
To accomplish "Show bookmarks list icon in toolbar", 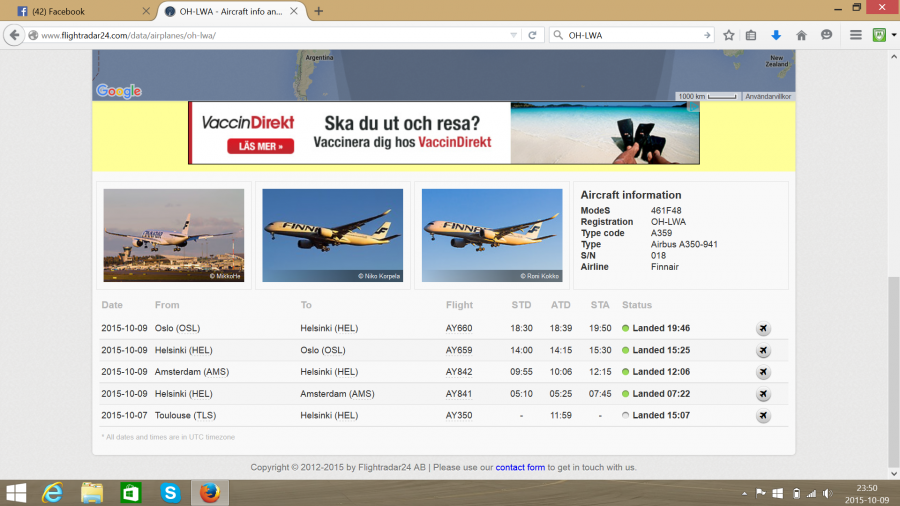I will [752, 35].
